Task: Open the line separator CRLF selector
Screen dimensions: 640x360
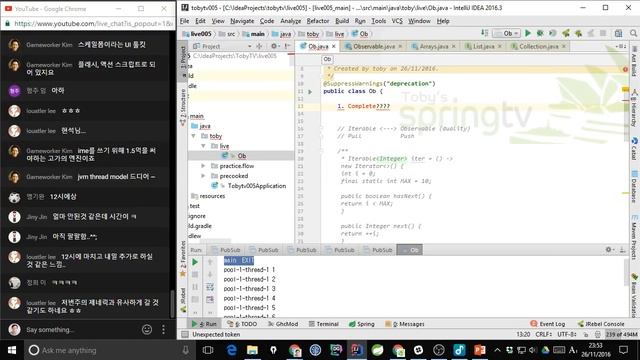Action: click(543, 334)
